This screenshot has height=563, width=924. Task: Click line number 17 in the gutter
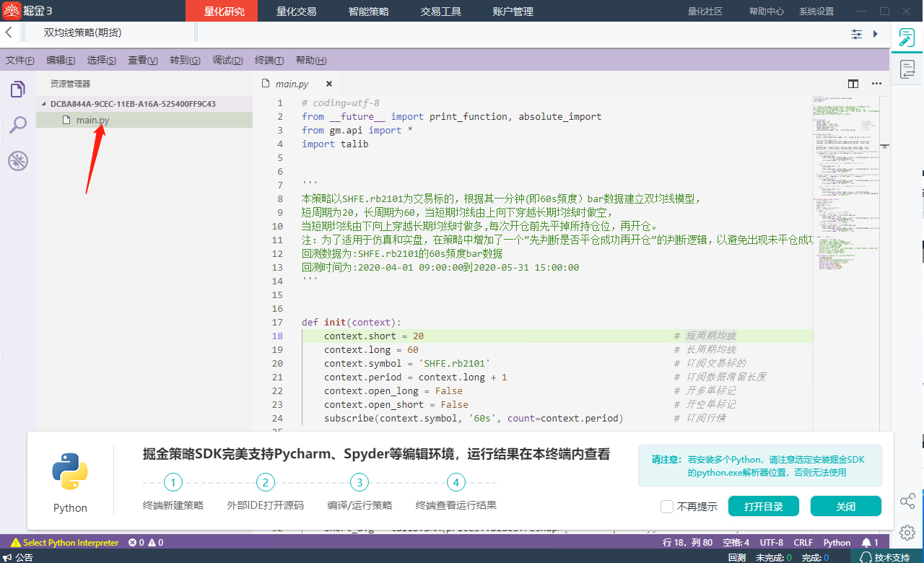click(x=278, y=322)
